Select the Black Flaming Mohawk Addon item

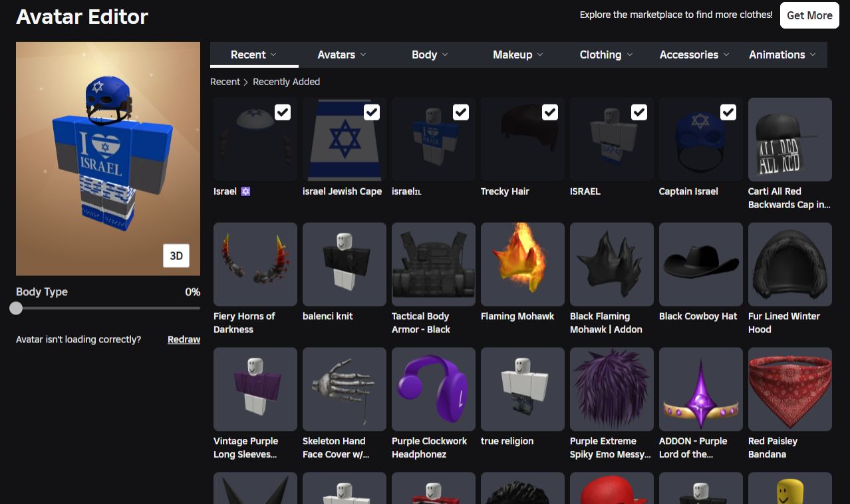pos(612,264)
